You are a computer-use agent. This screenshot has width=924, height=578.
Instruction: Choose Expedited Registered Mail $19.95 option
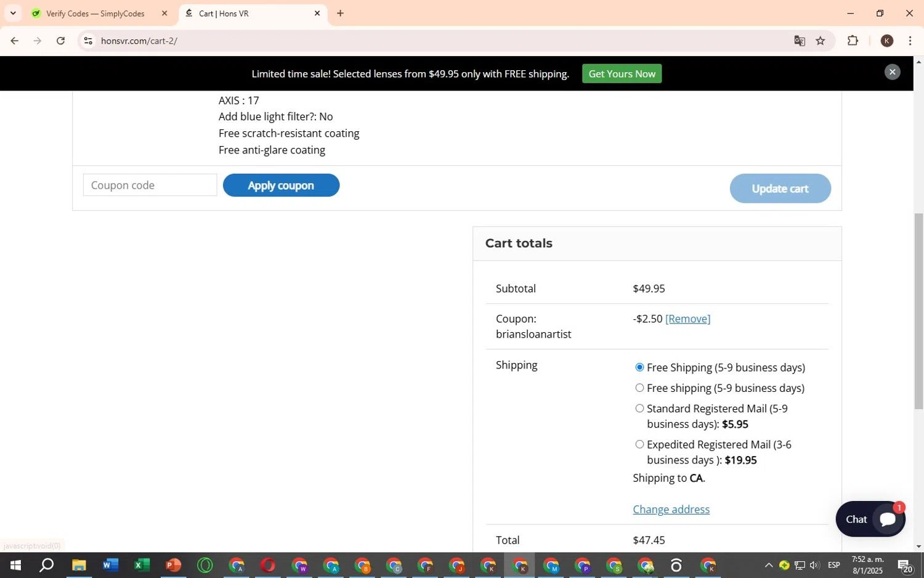(639, 444)
